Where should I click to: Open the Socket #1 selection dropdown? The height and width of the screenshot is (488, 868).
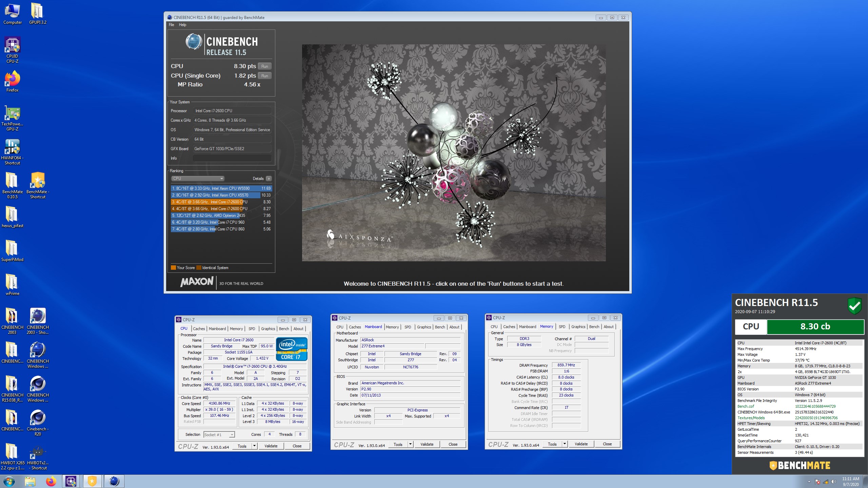click(x=219, y=435)
